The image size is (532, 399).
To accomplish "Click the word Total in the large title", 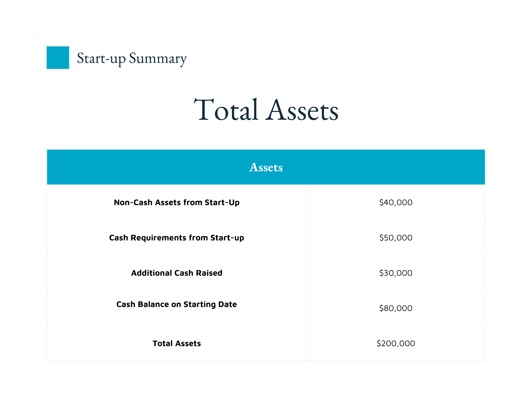I will click(x=226, y=110).
